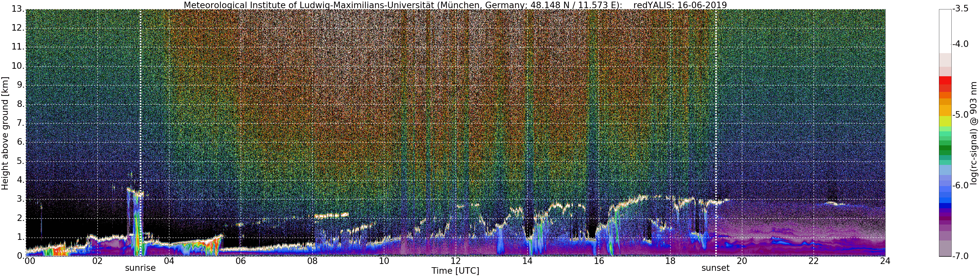Click the 'log(rc-signal) @ 903 nm' colorbar label
Viewport: 980px width, 277px height.
[974, 133]
